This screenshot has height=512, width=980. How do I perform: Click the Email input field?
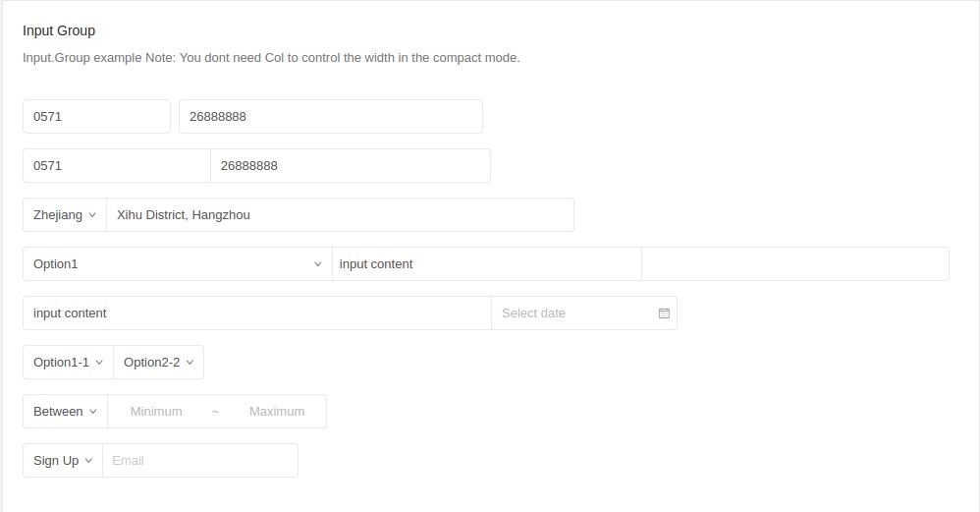pyautogui.click(x=199, y=461)
